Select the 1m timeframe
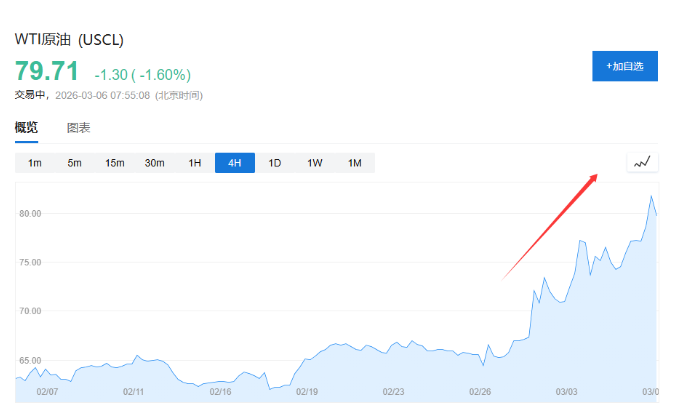The height and width of the screenshot is (414, 682). point(35,163)
